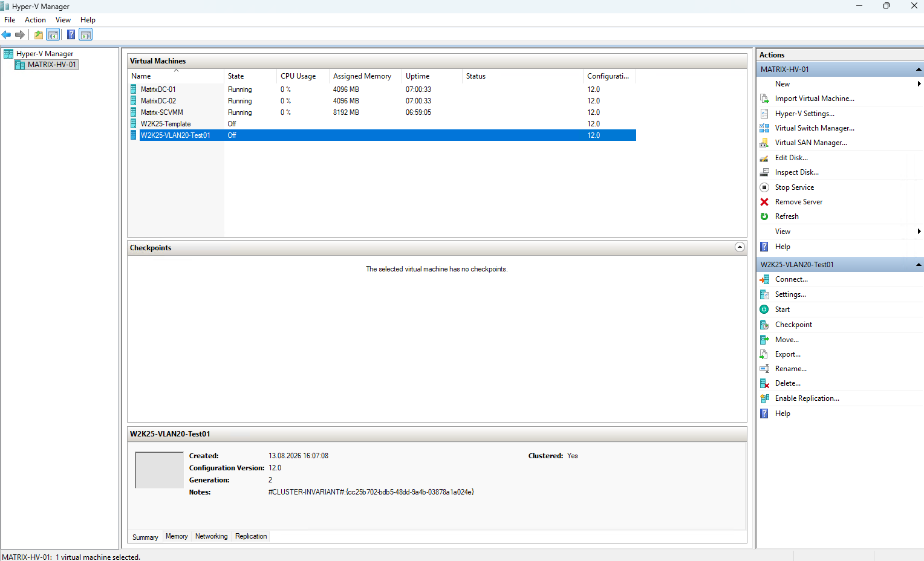Select the MatrixDC-02 virtual machine row
This screenshot has height=561, width=924.
(x=382, y=101)
